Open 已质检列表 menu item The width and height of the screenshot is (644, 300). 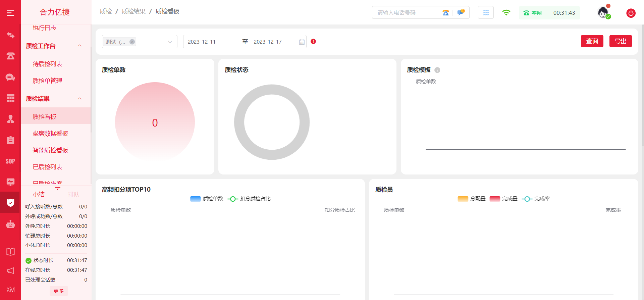point(47,167)
